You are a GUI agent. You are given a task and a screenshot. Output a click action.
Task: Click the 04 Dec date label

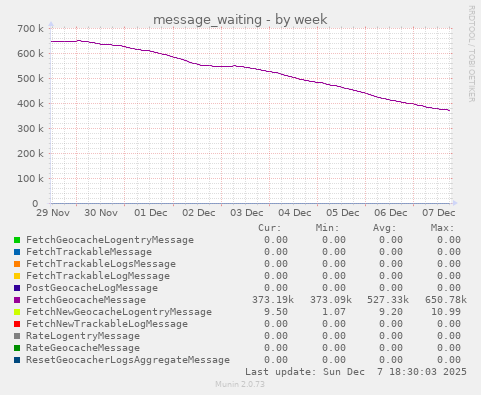click(x=295, y=213)
